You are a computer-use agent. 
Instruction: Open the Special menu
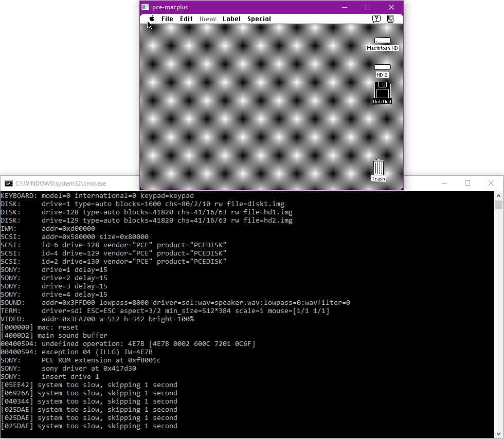point(259,19)
